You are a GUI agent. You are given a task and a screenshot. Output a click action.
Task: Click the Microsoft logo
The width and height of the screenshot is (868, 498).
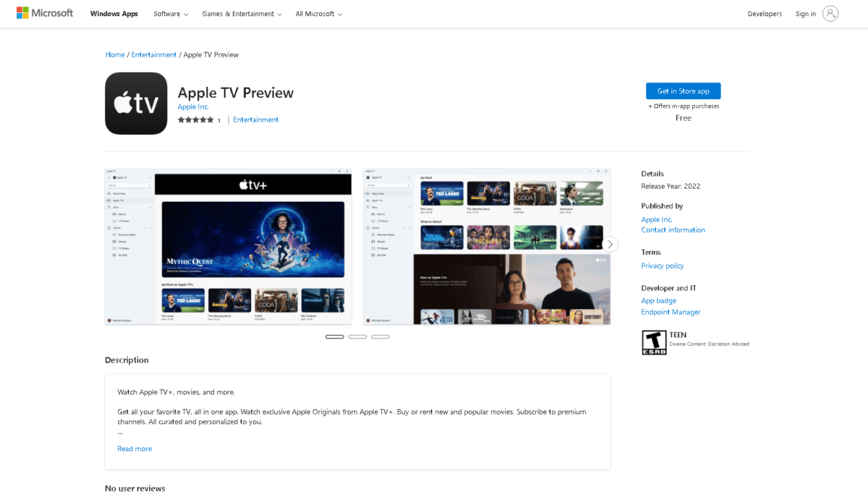[45, 13]
